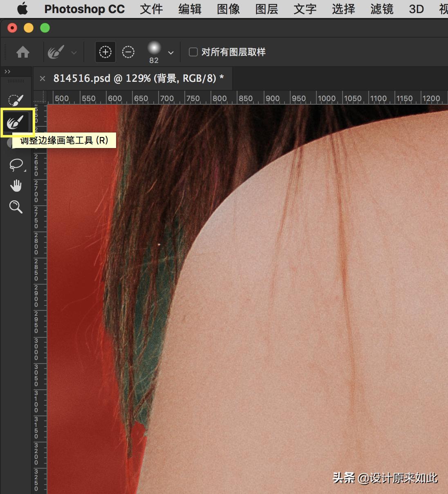Open the tool preset dropdown arrow
Screen dimensions: 448x494
[74, 52]
